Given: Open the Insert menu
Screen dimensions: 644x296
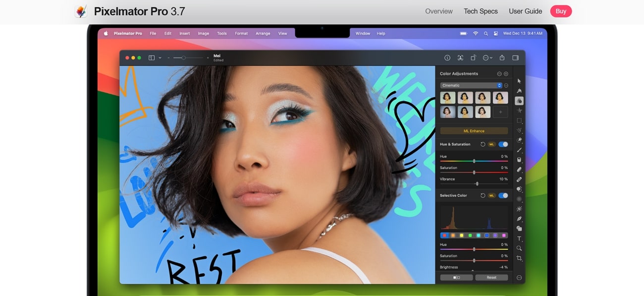Looking at the screenshot, I should (x=185, y=34).
